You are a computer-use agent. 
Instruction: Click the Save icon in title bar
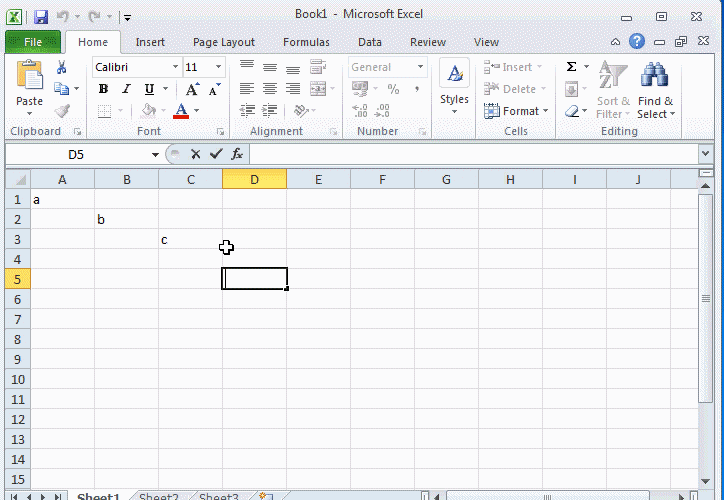click(x=40, y=17)
